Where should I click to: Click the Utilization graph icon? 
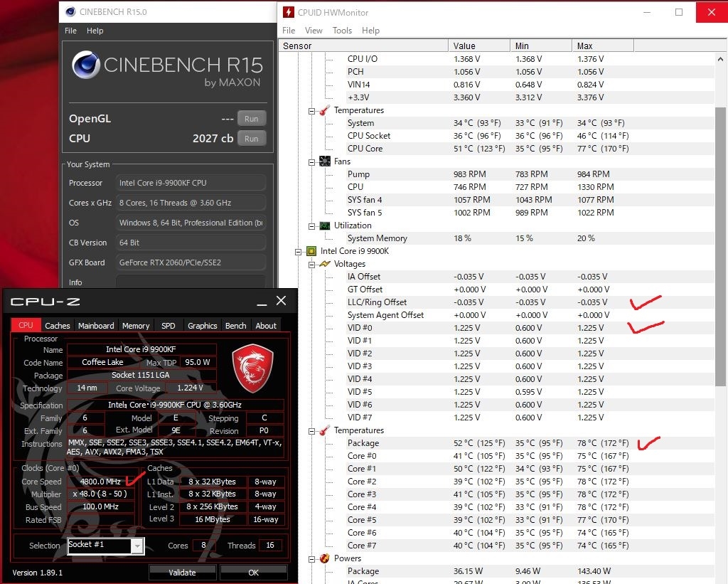(324, 225)
